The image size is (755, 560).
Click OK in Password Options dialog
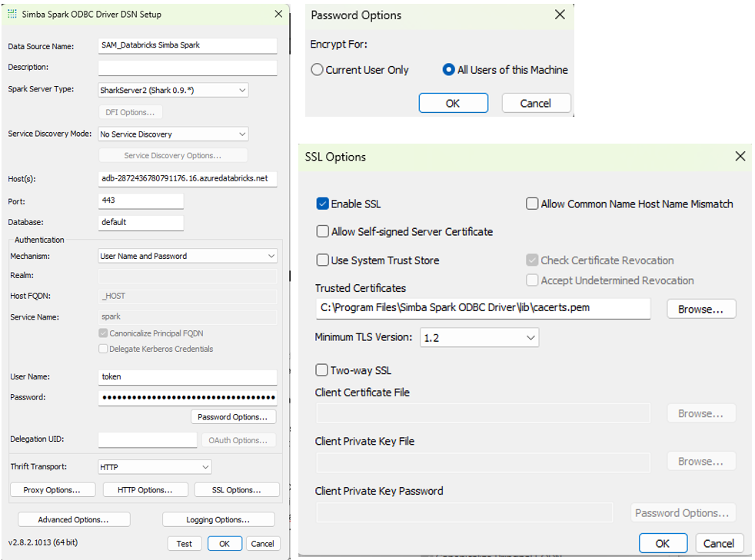tap(454, 103)
